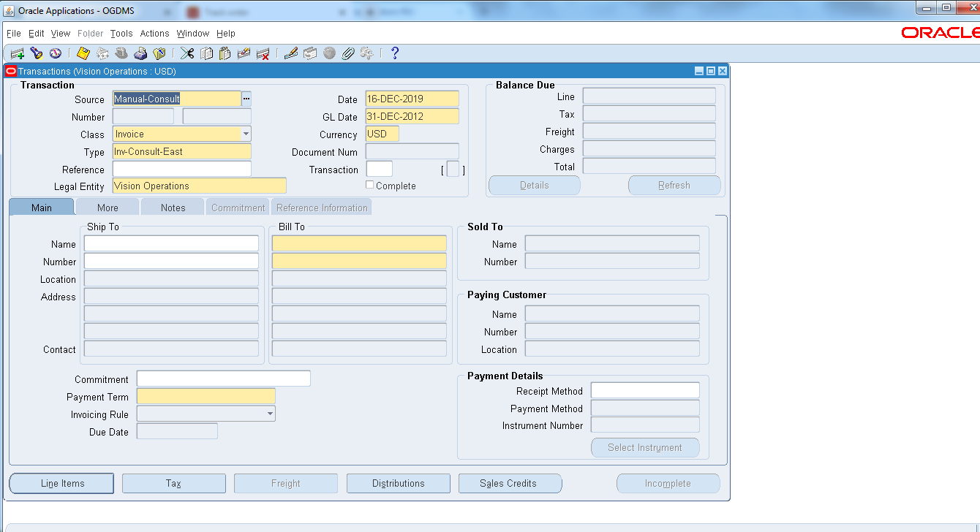Click the Line Items button

[62, 484]
